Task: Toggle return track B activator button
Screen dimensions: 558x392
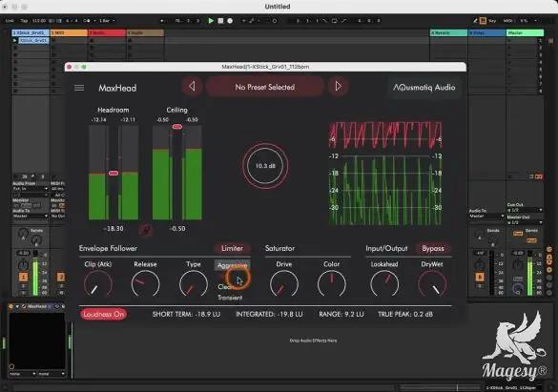Action: tap(480, 277)
